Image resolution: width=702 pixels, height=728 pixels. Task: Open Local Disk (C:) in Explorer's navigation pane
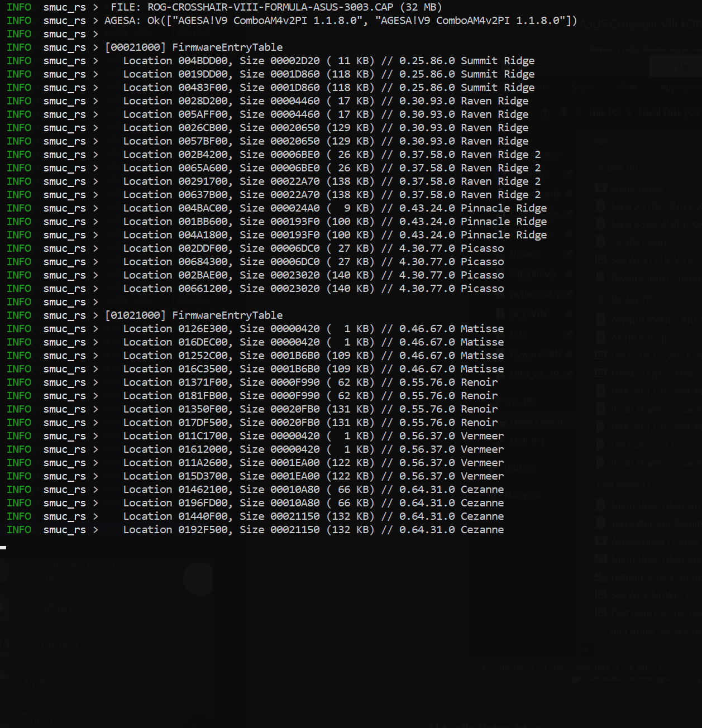(x=541, y=422)
